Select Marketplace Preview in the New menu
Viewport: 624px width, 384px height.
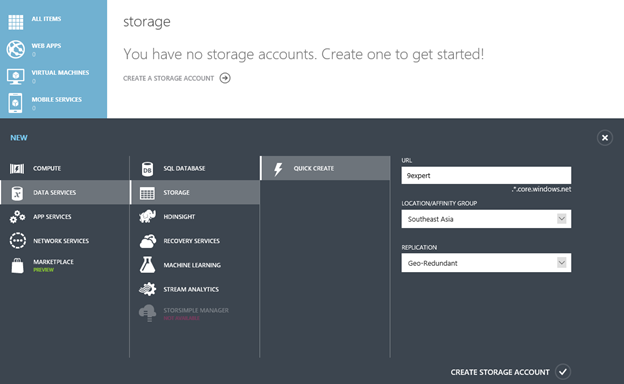tap(64, 265)
